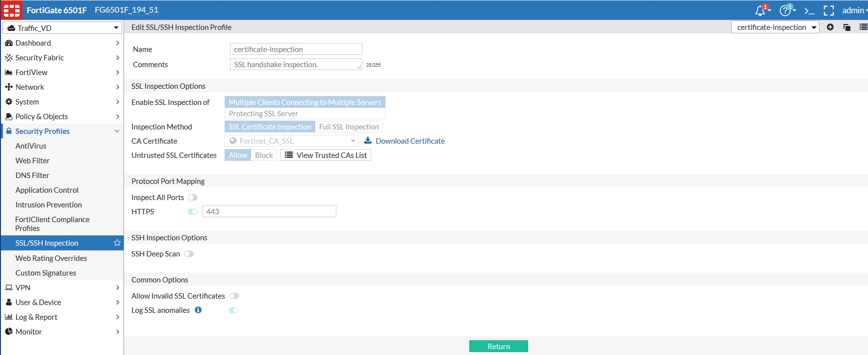Click Log SSL anomalies info icon
This screenshot has width=868, height=355.
pos(198,310)
